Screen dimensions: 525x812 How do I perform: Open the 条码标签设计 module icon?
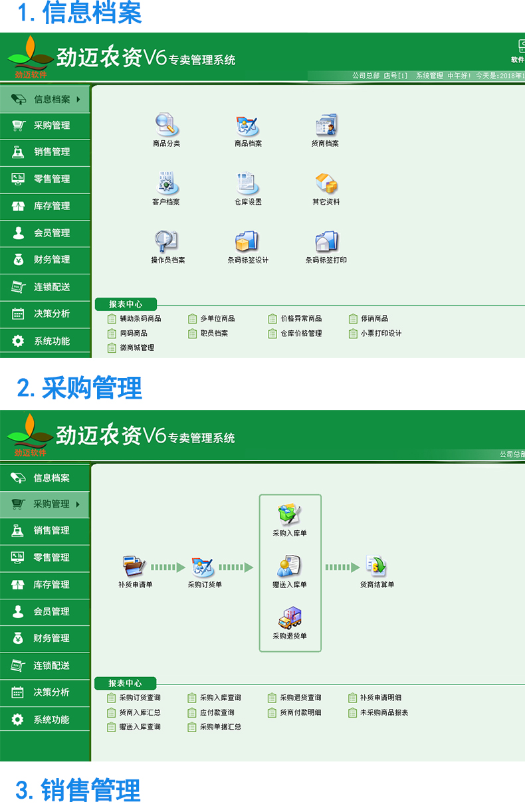pyautogui.click(x=248, y=247)
